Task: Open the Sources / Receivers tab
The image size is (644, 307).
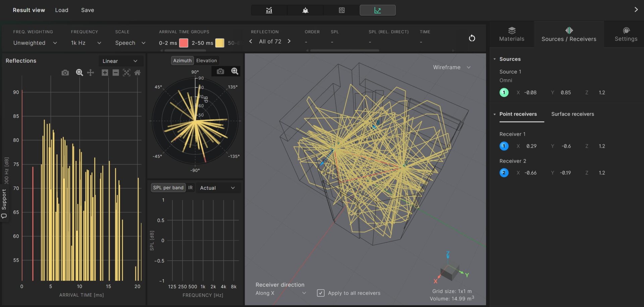Action: point(569,34)
